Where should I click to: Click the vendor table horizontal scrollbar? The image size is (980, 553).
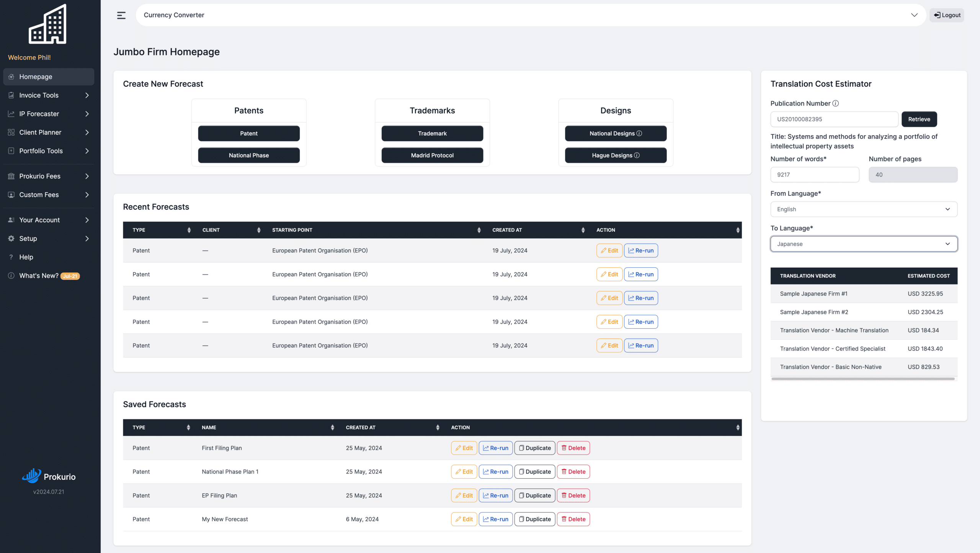click(863, 379)
